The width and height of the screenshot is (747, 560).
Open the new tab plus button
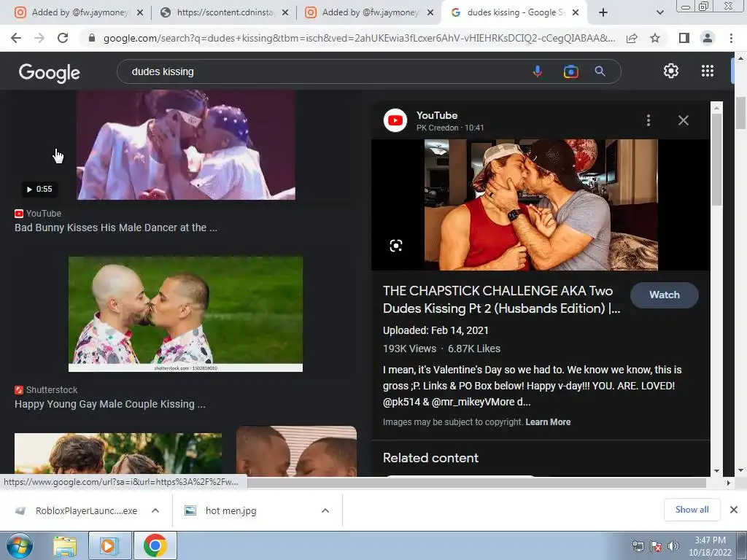coord(603,12)
